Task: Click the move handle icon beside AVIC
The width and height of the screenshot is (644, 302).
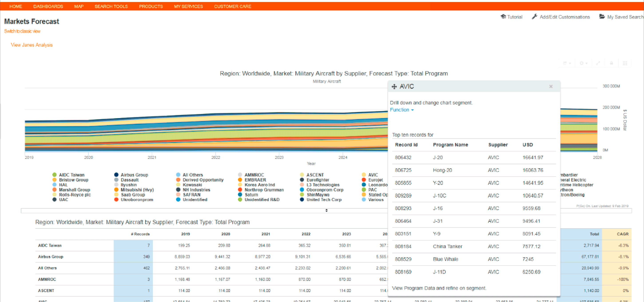Action: pyautogui.click(x=394, y=87)
